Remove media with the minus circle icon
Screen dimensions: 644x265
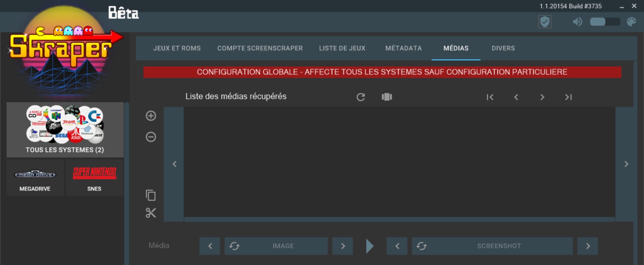click(151, 137)
